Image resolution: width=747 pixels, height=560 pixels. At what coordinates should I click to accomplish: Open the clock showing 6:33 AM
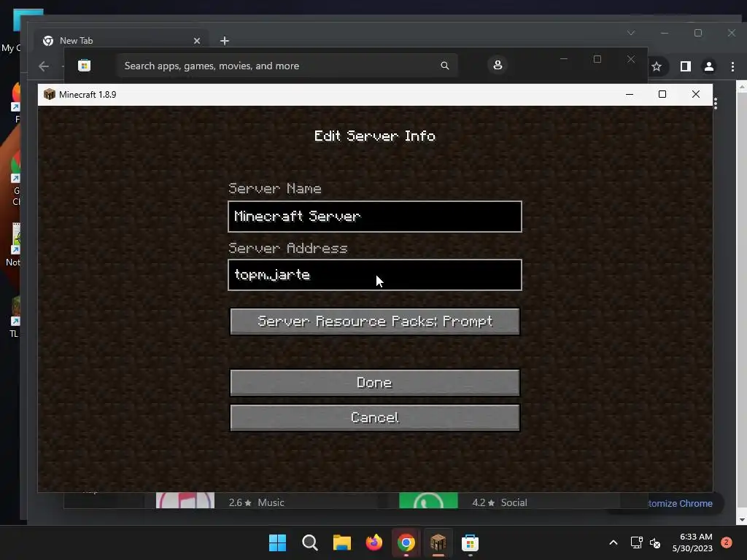692,542
